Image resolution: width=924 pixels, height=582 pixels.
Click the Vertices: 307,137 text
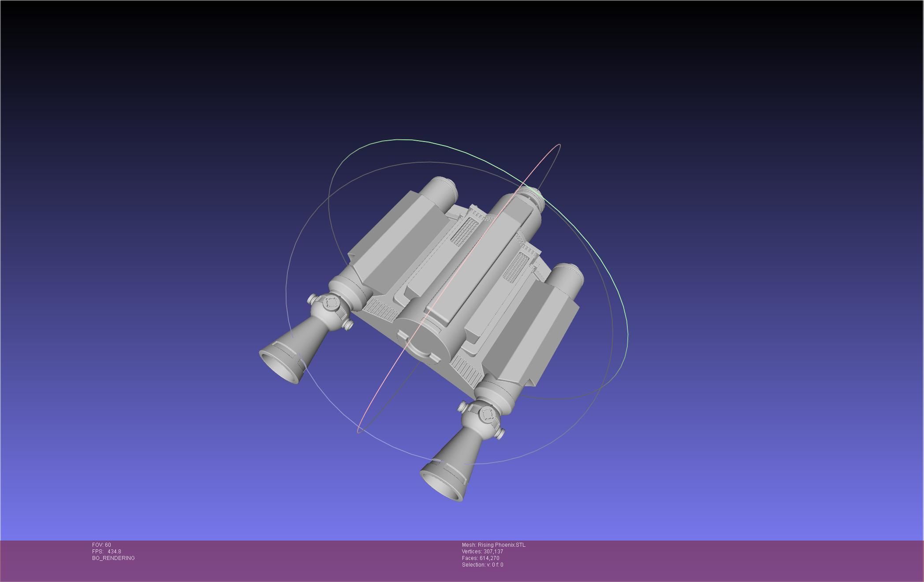(482, 552)
